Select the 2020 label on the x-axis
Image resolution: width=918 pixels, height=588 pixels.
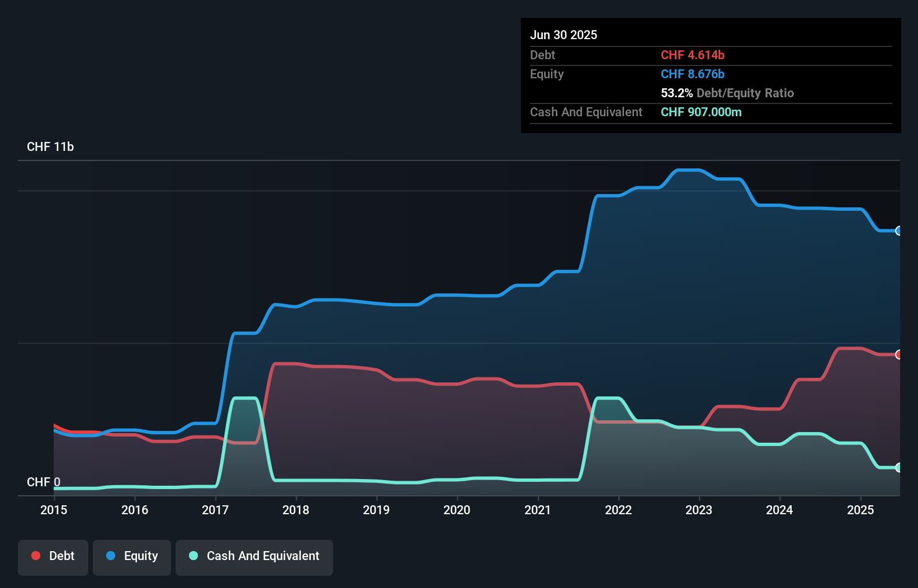point(457,510)
